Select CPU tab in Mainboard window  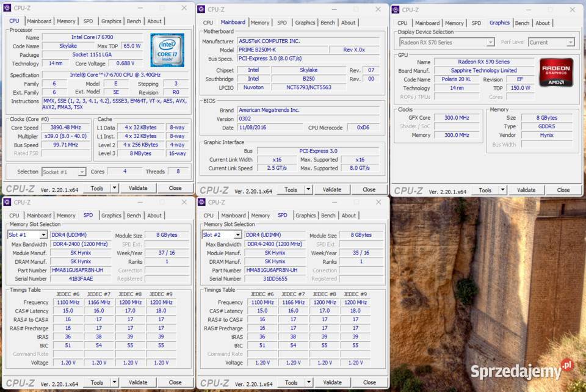208,23
